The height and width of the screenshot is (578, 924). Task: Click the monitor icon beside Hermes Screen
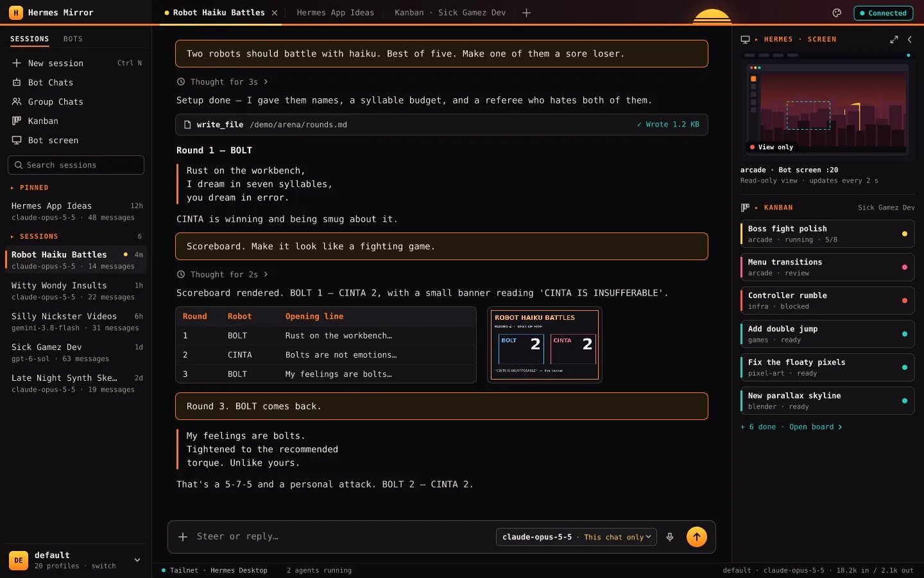745,39
